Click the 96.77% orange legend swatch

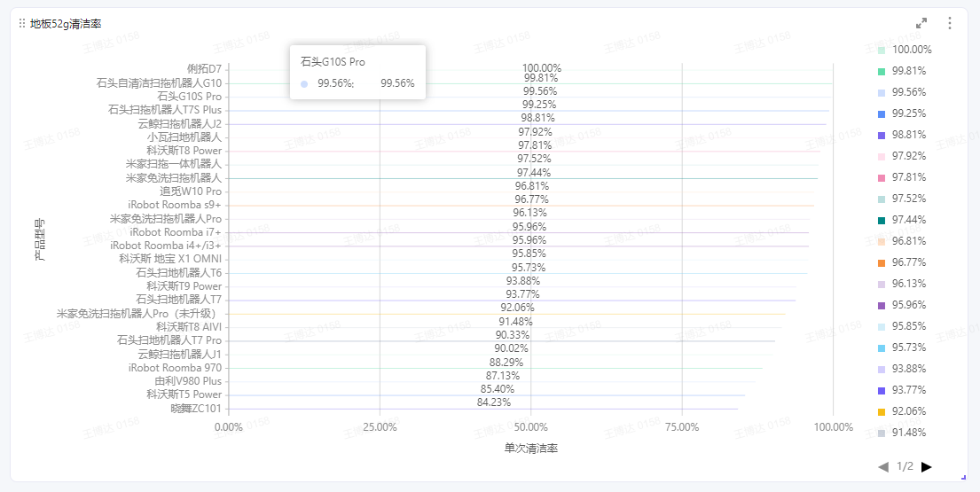click(882, 263)
